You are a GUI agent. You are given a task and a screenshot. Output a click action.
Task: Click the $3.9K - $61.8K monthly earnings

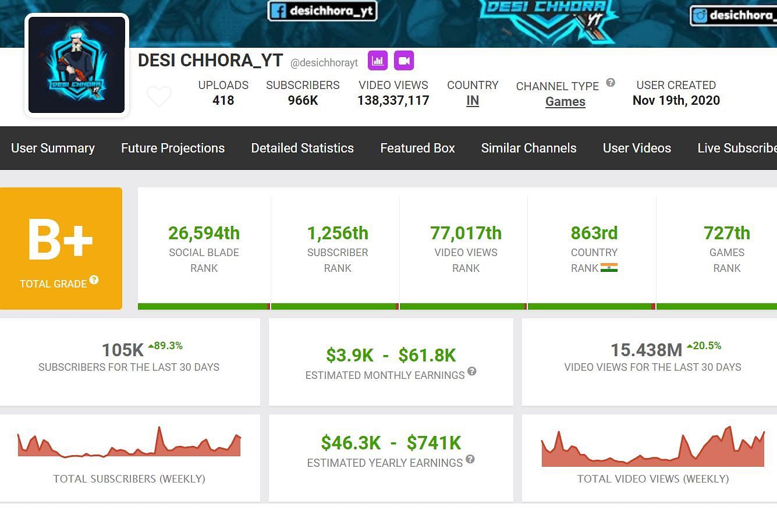(391, 355)
